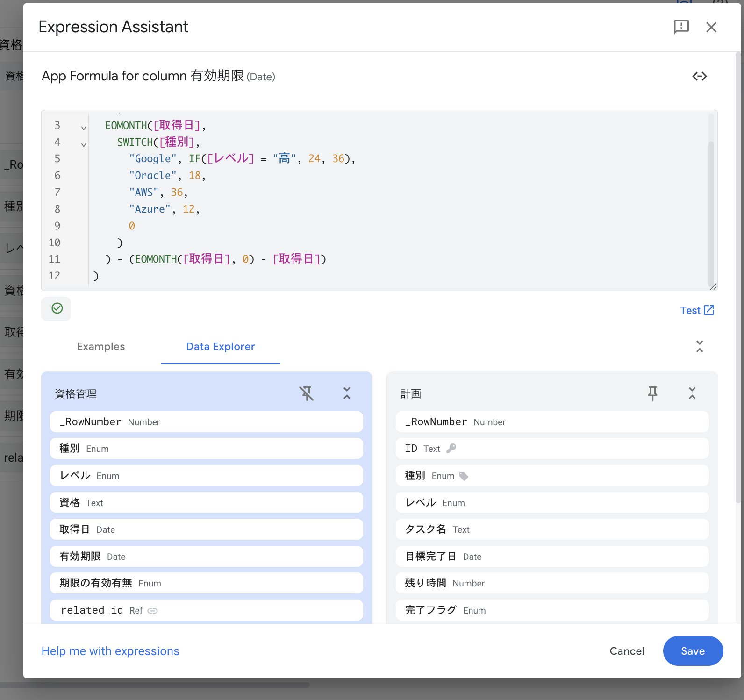
Task: Click the editor's vertical scrollbar
Action: pyautogui.click(x=711, y=210)
